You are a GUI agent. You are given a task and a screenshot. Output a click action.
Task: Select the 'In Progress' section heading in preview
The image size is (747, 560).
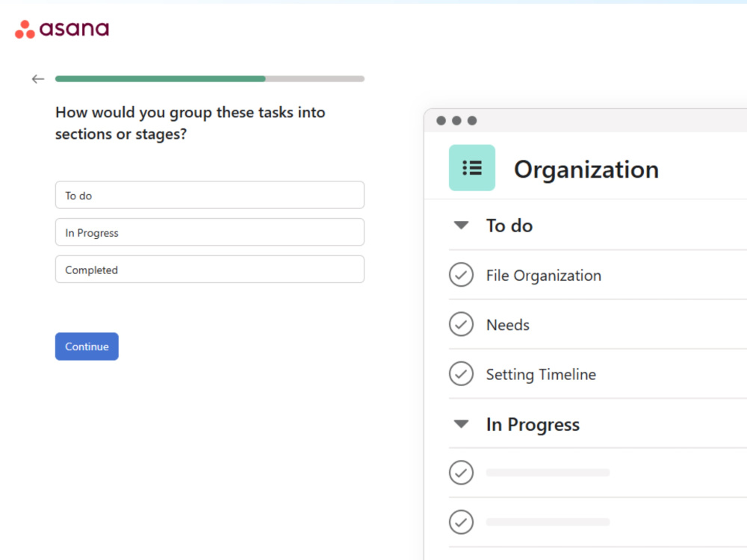coord(533,424)
